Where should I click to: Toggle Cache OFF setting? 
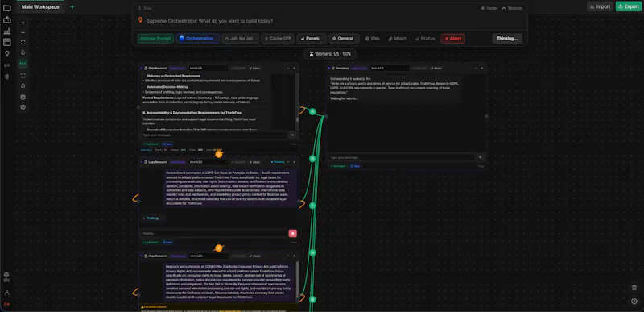point(278,38)
